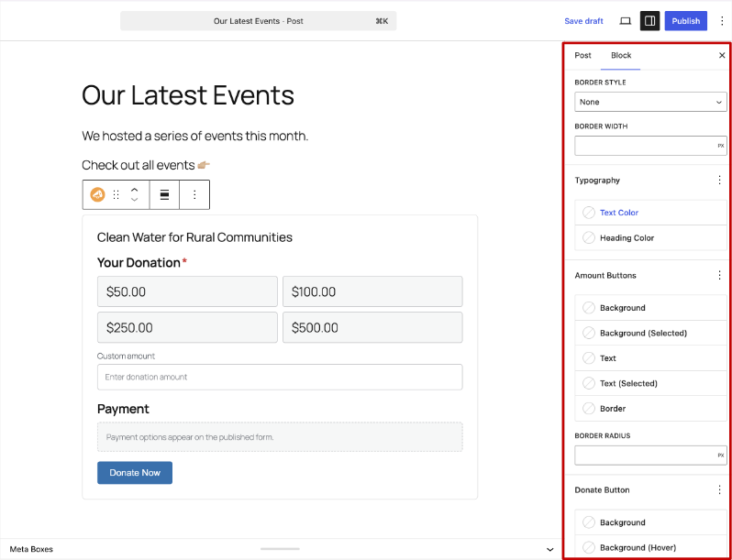
Task: Grab the block drag handle icon
Action: click(x=116, y=194)
